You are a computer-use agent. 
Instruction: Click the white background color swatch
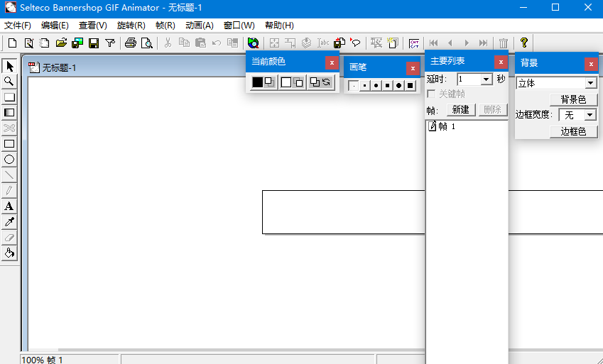pos(286,82)
